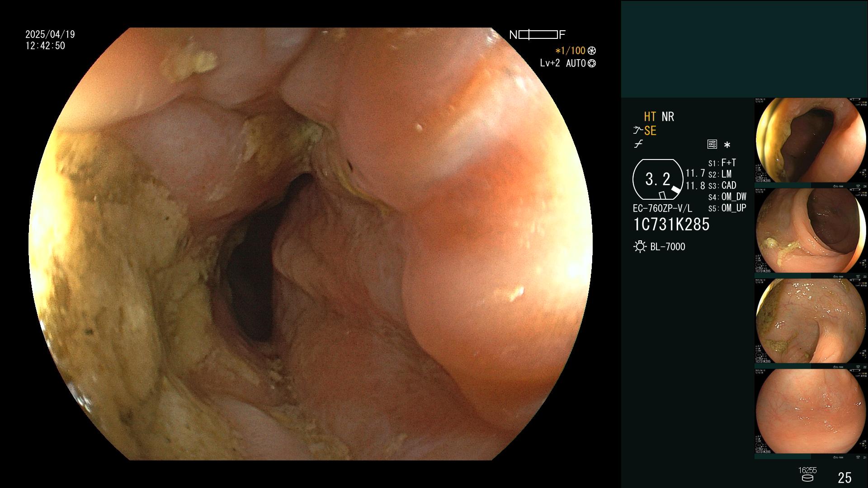Click the main endoscopic live image
Viewport: 868px width, 488px height.
pos(311,244)
